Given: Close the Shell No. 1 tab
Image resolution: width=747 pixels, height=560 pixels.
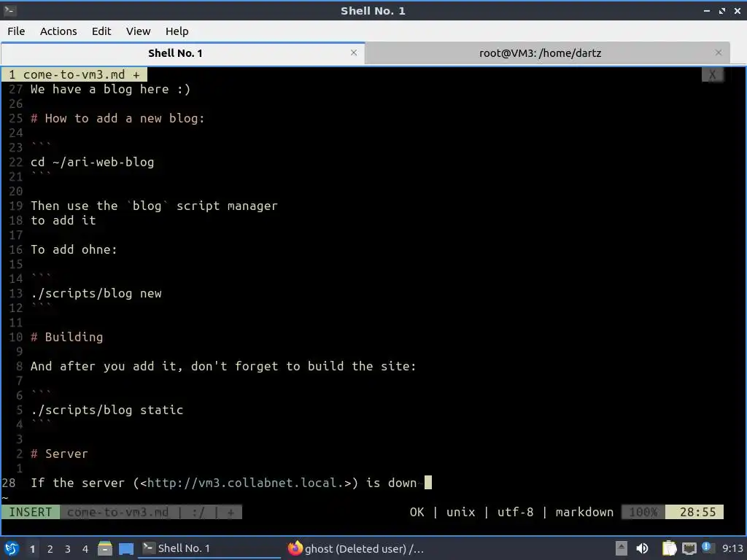Looking at the screenshot, I should pyautogui.click(x=354, y=52).
